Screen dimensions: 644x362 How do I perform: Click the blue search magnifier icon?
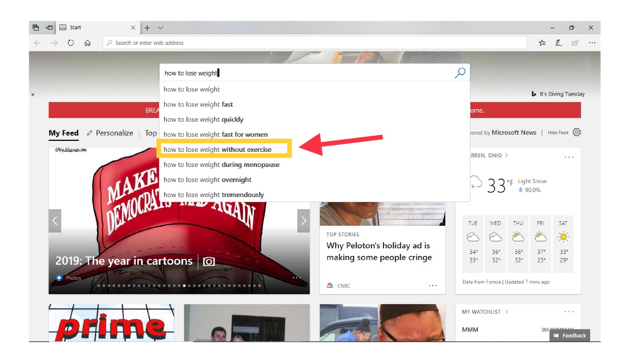coord(460,73)
